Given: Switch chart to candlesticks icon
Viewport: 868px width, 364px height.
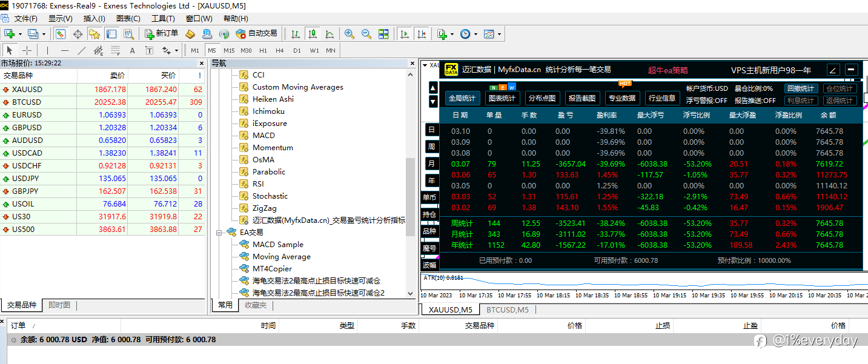Looking at the screenshot, I should tap(313, 34).
